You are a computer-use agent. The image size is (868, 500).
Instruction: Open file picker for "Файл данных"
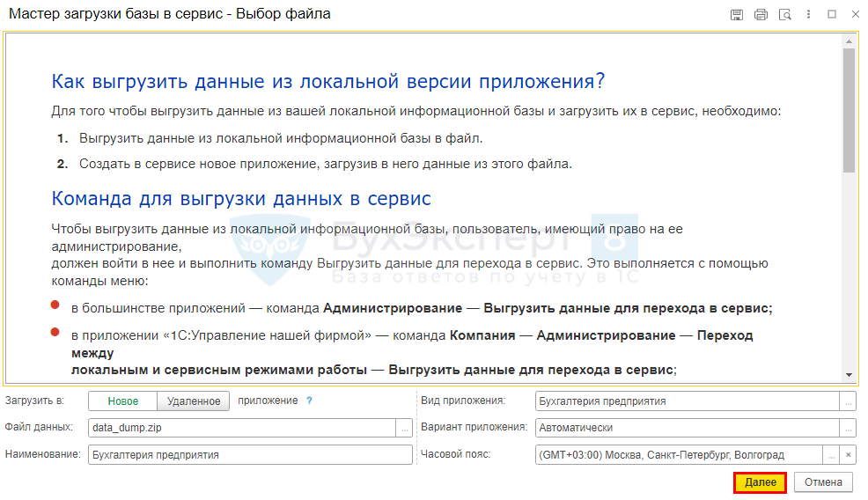(x=405, y=428)
